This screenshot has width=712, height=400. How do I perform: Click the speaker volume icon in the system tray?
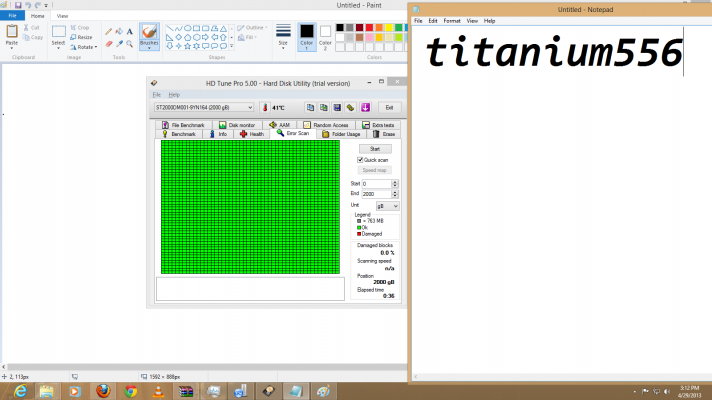tap(667, 391)
